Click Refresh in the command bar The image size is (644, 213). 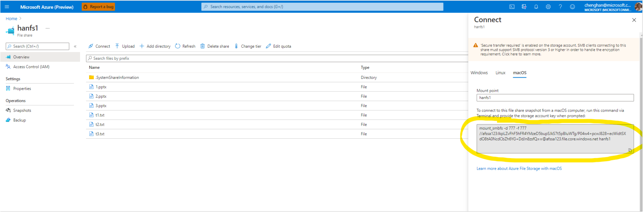click(x=185, y=46)
